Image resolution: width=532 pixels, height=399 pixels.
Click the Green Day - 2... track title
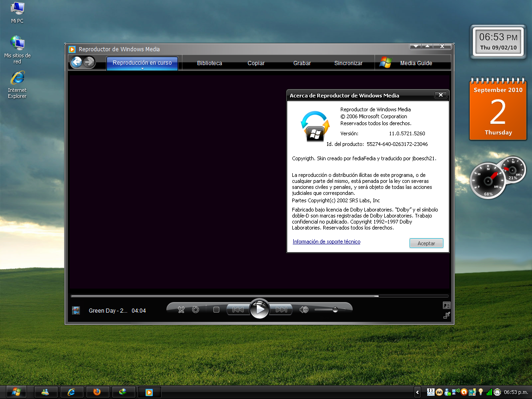108,310
